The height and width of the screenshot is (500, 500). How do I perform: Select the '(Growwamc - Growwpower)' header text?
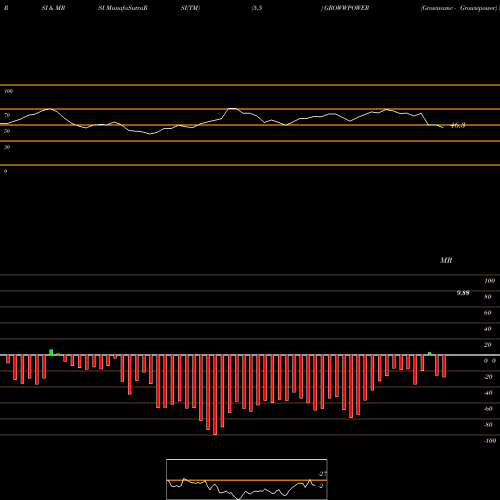pos(459,8)
